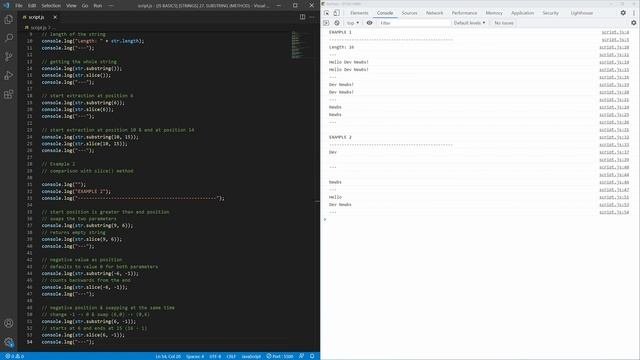Screen dimensions: 640x360
Task: Open script.js source link beside Hello output
Action: pos(614,197)
